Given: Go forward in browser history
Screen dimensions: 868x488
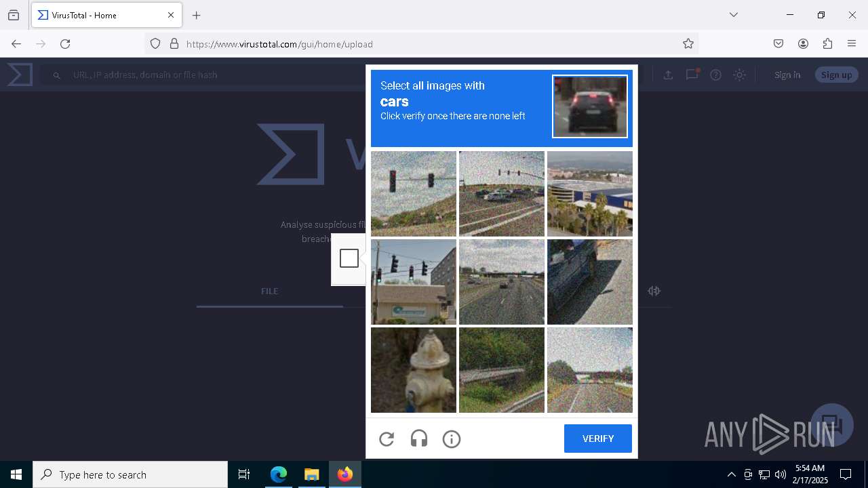Looking at the screenshot, I should coord(41,44).
